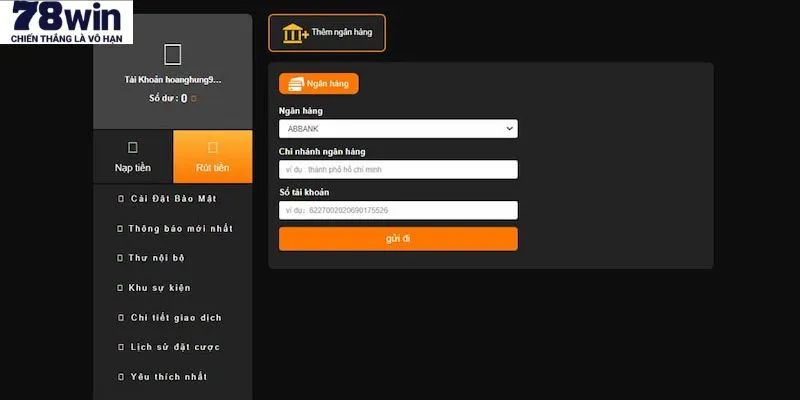Open the ABBANK bank dropdown
This screenshot has height=400, width=800.
(398, 129)
